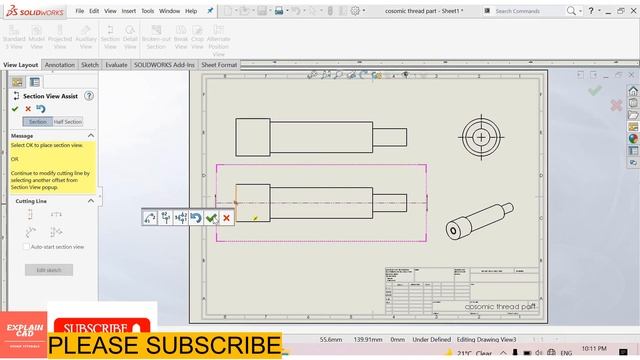The width and height of the screenshot is (640, 360).
Task: Open the View menu
Action: [x=110, y=11]
